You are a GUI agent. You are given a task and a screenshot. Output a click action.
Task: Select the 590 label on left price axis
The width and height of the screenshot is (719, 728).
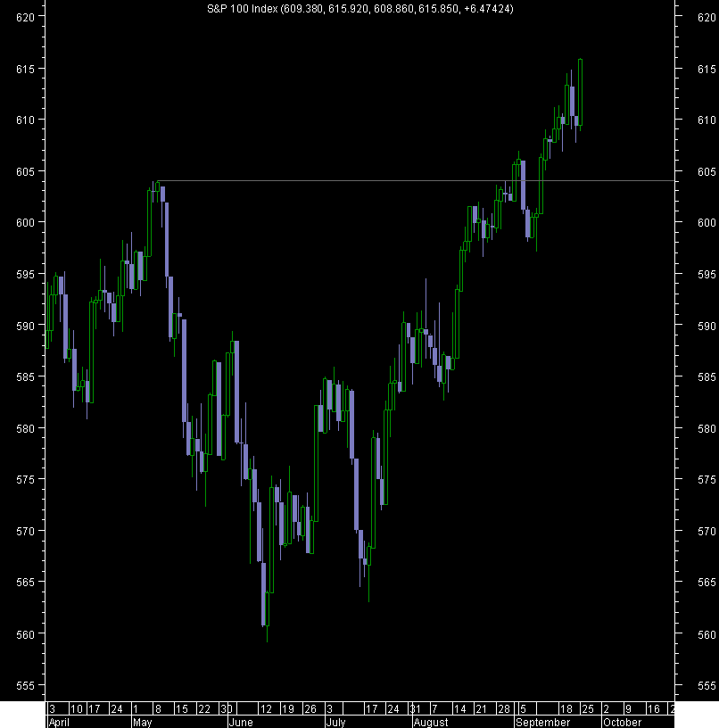[26, 326]
